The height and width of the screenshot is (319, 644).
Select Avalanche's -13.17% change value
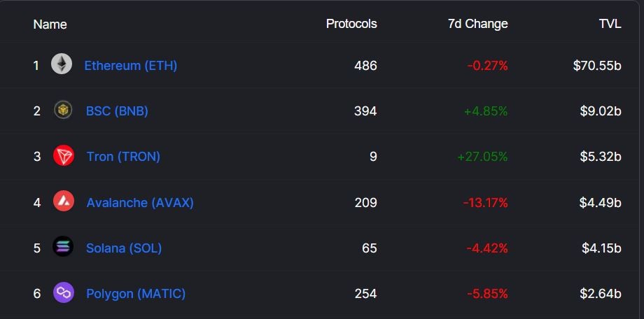[x=486, y=203]
